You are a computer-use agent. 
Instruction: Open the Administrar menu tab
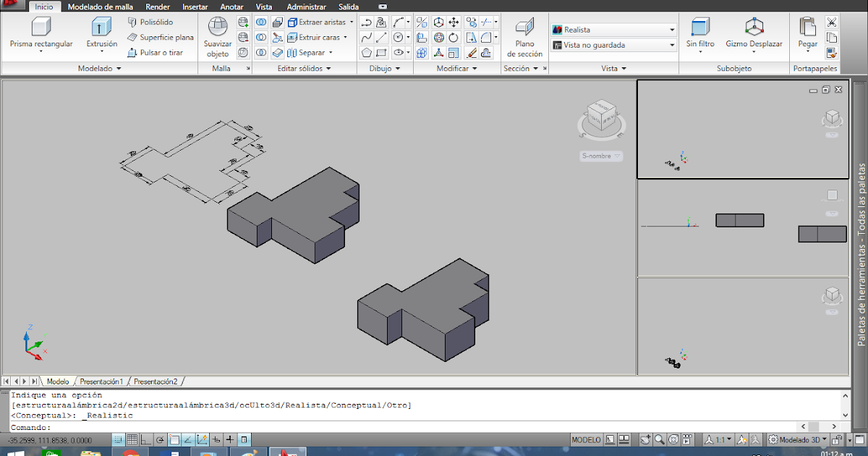[307, 6]
